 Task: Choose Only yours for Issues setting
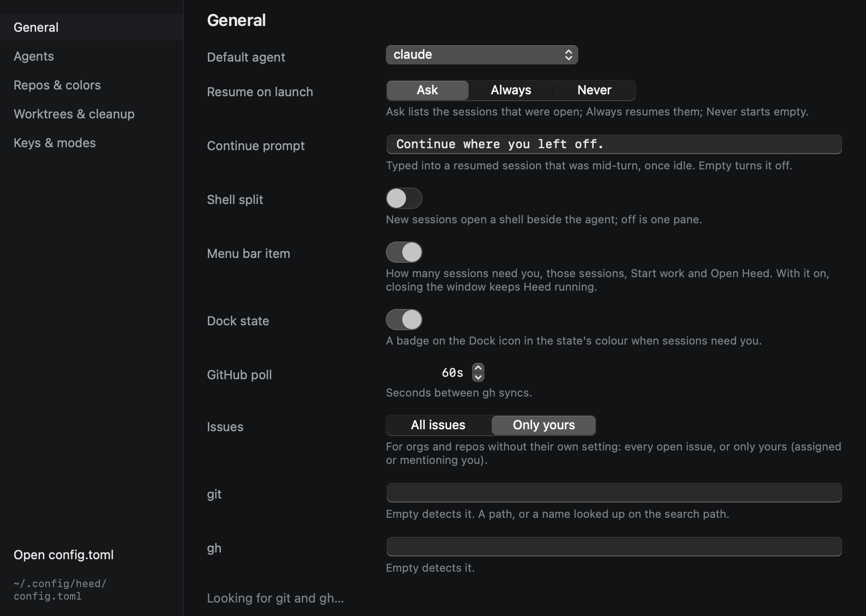544,425
